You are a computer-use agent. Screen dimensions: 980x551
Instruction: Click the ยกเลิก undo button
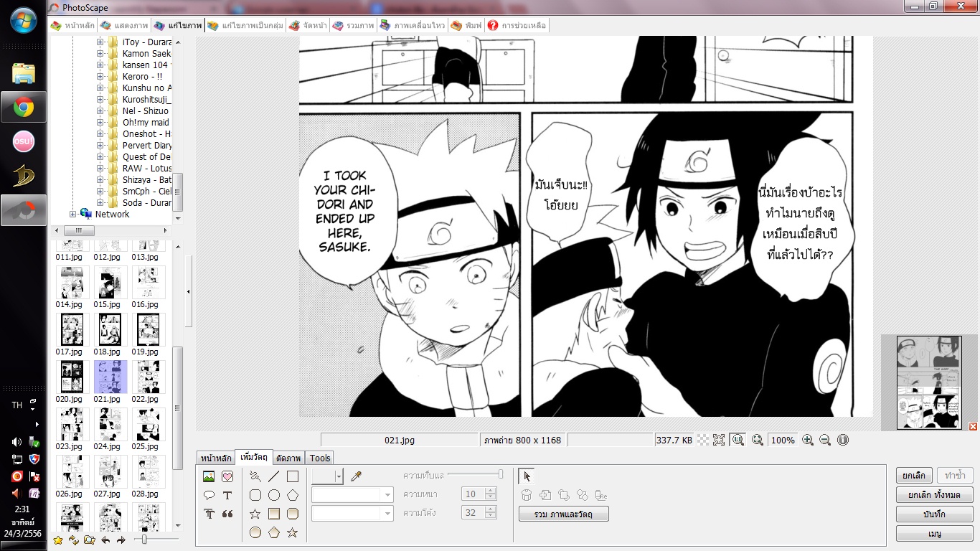coord(915,475)
